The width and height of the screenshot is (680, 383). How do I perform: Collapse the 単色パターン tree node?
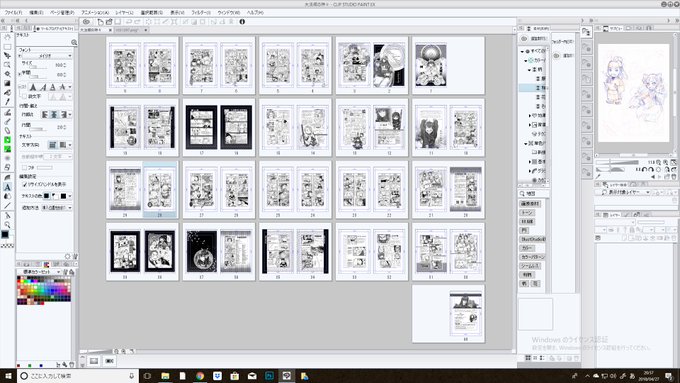pyautogui.click(x=526, y=143)
